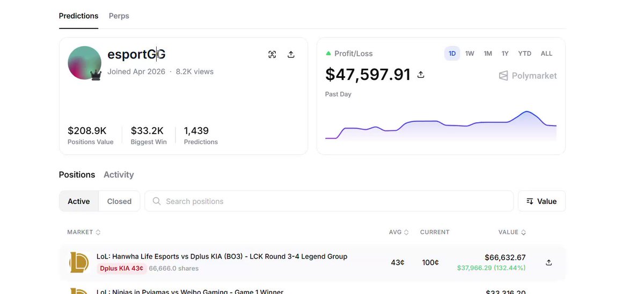Viewport: 644px width, 294px height.
Task: Click the search magnifier icon
Action: pyautogui.click(x=157, y=201)
